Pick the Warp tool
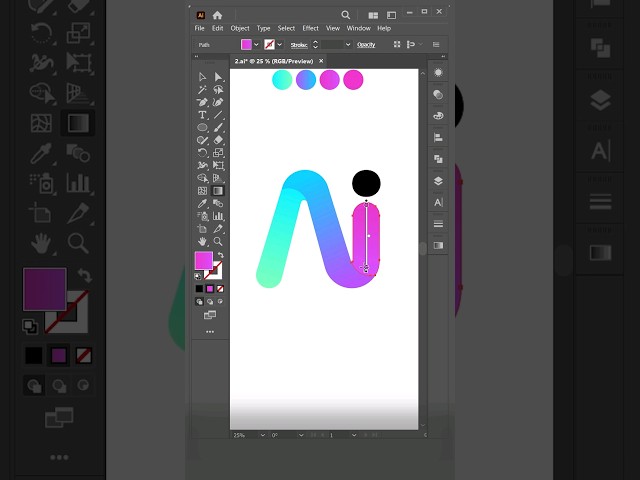 pyautogui.click(x=202, y=165)
